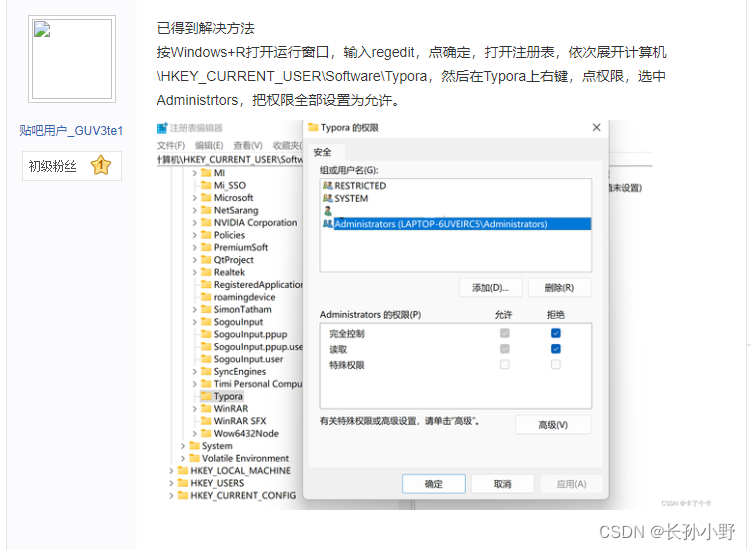Open the 收藏夹 menu
This screenshot has width=751, height=550.
click(x=287, y=145)
